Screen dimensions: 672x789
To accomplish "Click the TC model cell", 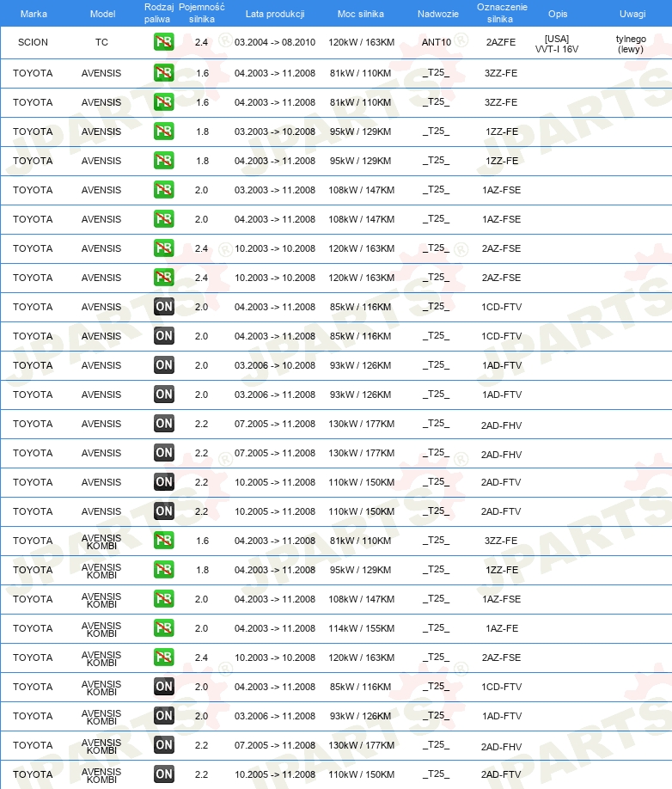I will click(101, 42).
